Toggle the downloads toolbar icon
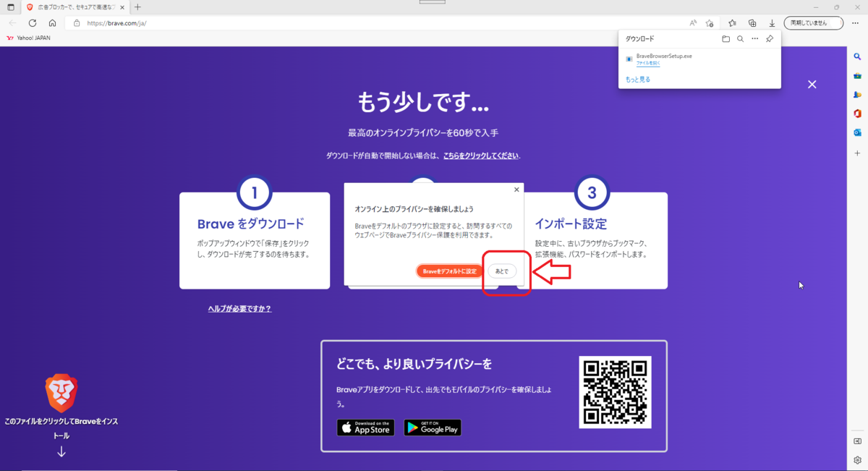Viewport: 868px width, 471px height. pos(772,23)
